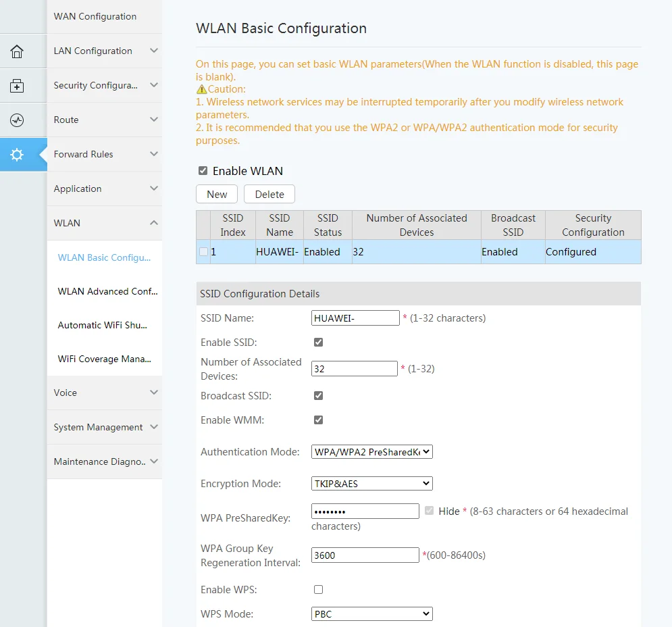Open the Authentication Mode dropdown
Viewport: 672px width, 627px height.
[371, 452]
